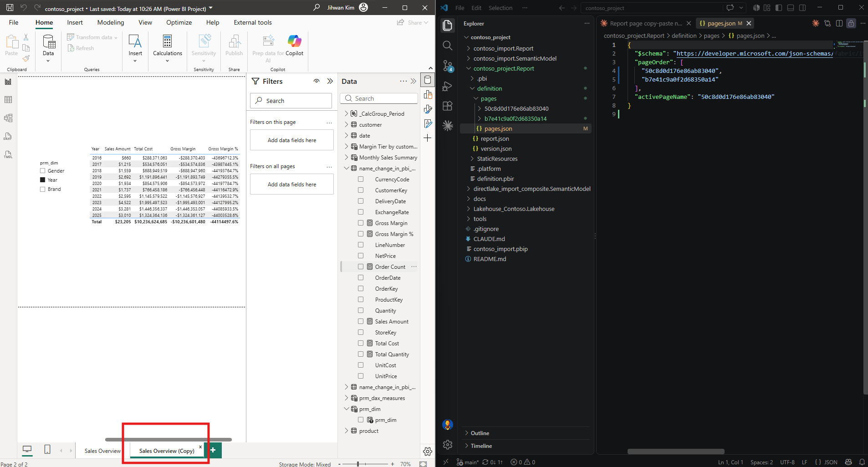
Task: Switch to Table view icon
Action: 8,100
